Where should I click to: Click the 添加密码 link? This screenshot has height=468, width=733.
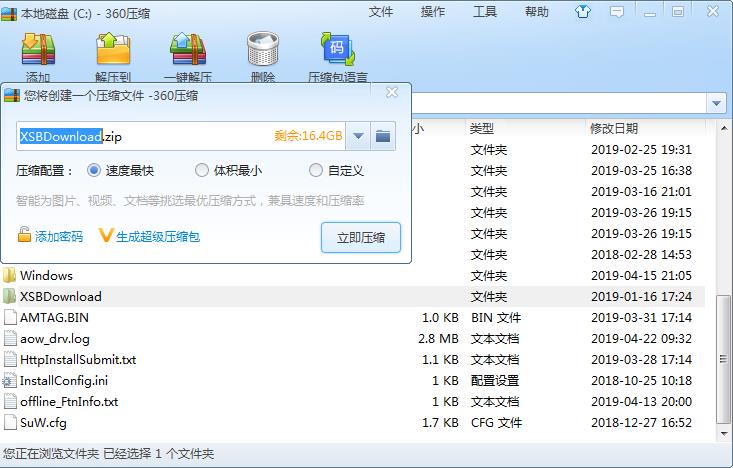[x=59, y=237]
